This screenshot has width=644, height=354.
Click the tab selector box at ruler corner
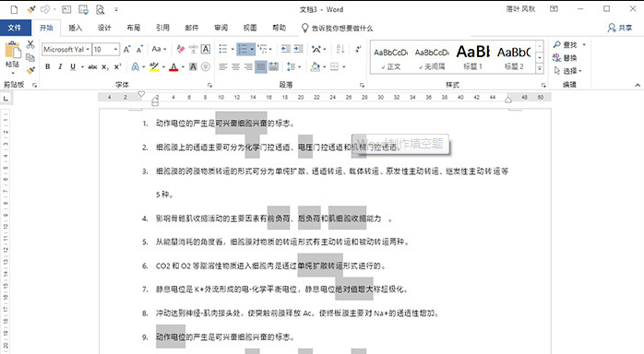pyautogui.click(x=6, y=98)
